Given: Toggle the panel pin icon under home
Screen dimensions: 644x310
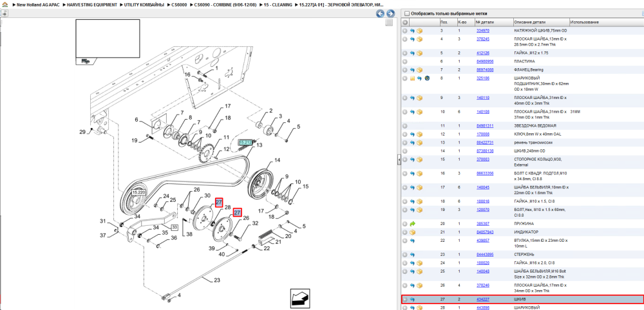Looking at the screenshot, I should coord(4,14).
